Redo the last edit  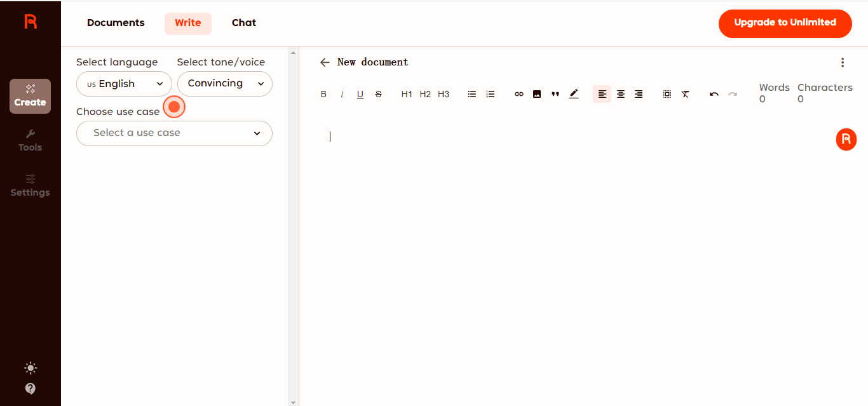pos(733,94)
